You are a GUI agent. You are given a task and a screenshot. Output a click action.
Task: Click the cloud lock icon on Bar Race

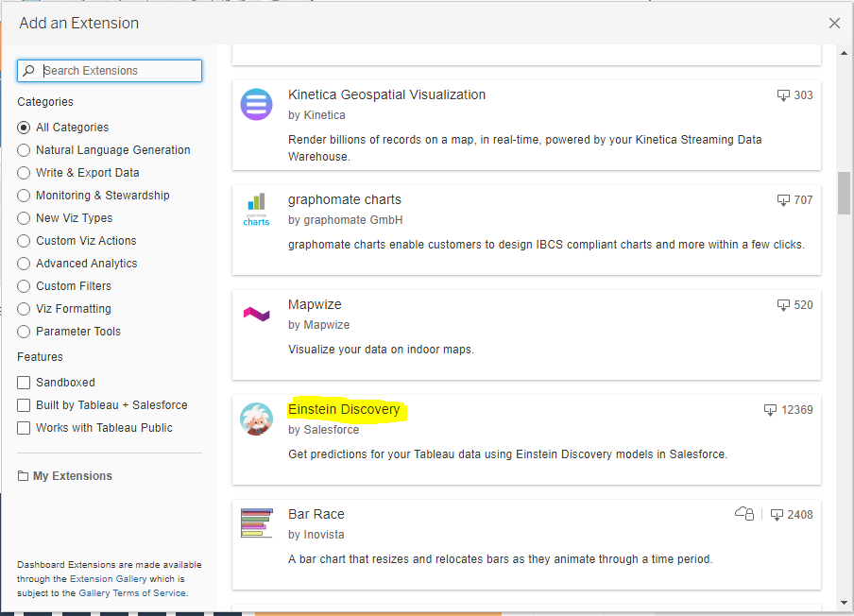point(744,514)
